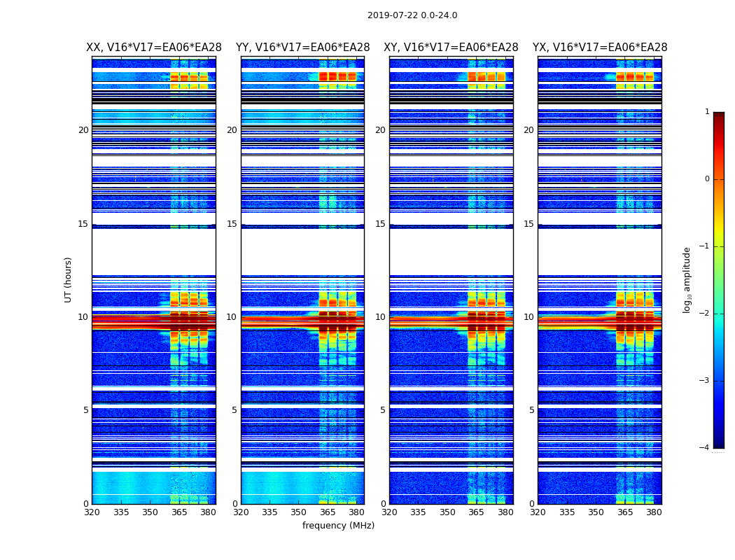Click the large white gap in the YY plot
The width and height of the screenshot is (735, 560).
tap(303, 251)
